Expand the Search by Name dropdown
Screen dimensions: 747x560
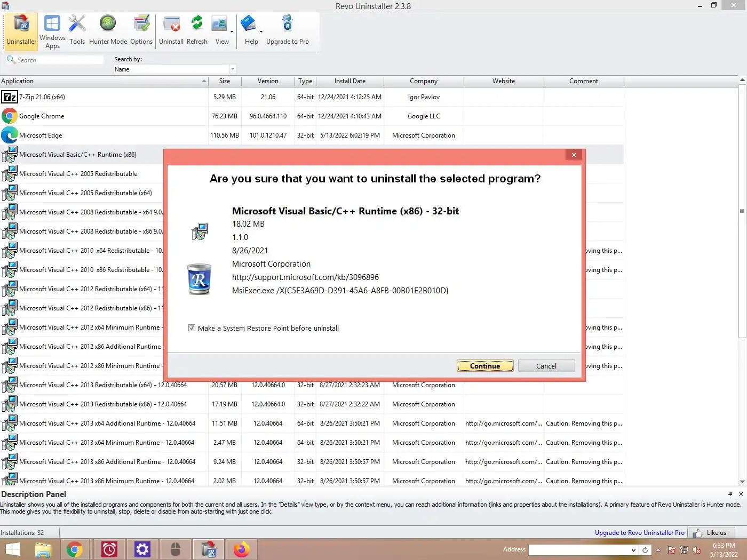tap(233, 69)
